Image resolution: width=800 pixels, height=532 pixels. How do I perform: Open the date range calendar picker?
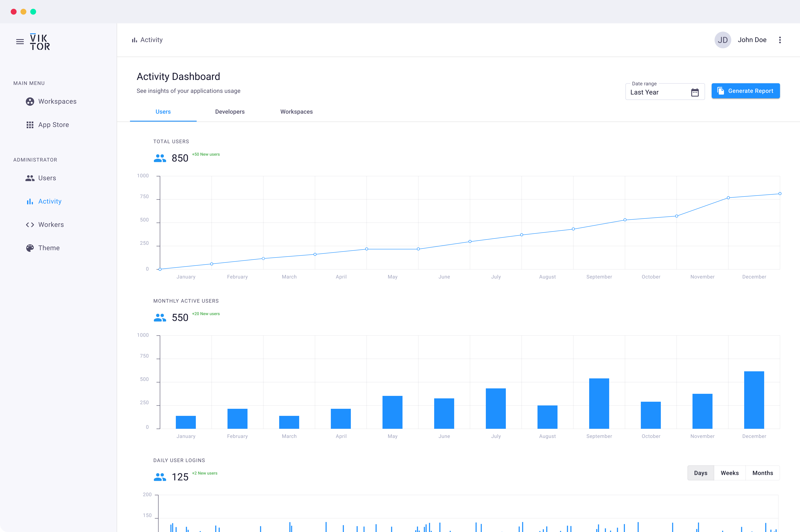695,92
